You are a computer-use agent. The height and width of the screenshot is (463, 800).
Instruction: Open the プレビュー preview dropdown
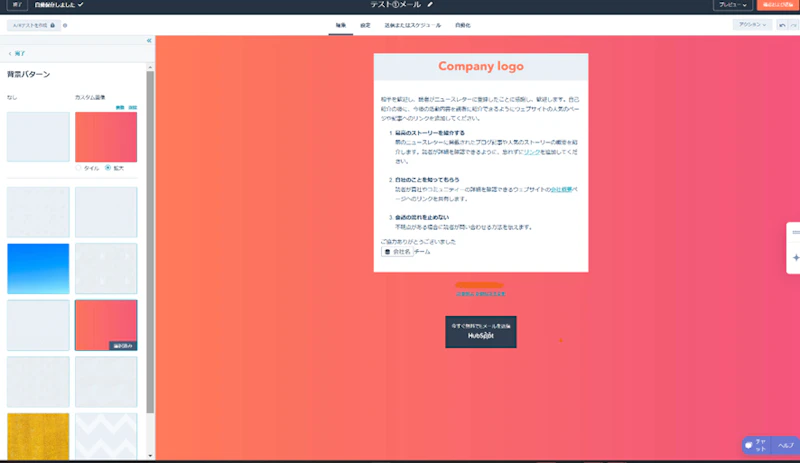pos(733,5)
